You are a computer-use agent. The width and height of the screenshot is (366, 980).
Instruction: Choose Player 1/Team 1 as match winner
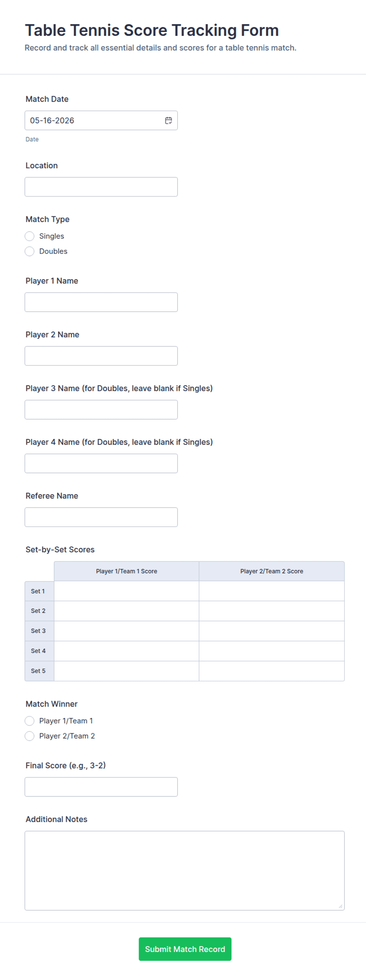[x=30, y=721]
